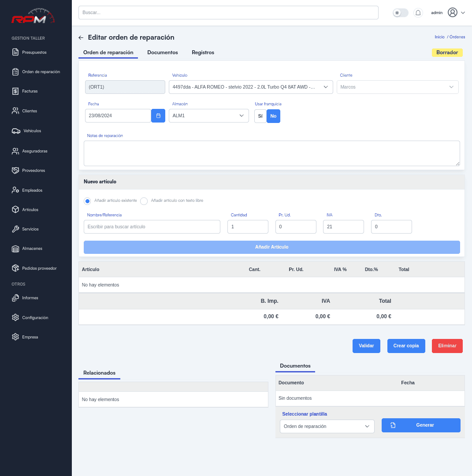The image size is (472, 476).
Task: Click the Borrador status badge
Action: 447,52
